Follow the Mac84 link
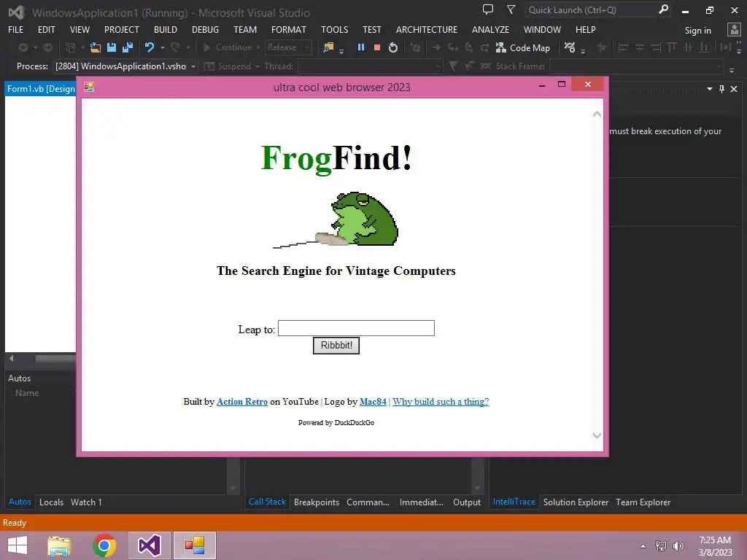The width and height of the screenshot is (747, 560). [x=373, y=402]
